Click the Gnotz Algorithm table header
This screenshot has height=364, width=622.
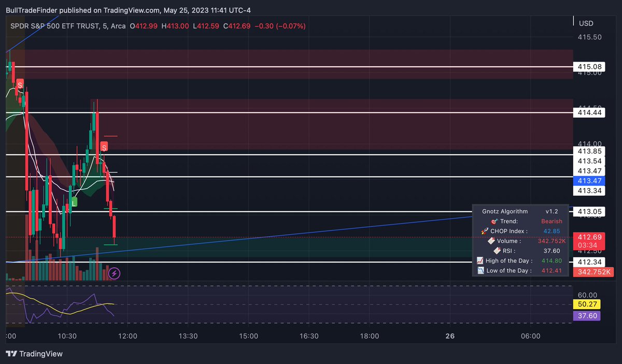point(505,211)
